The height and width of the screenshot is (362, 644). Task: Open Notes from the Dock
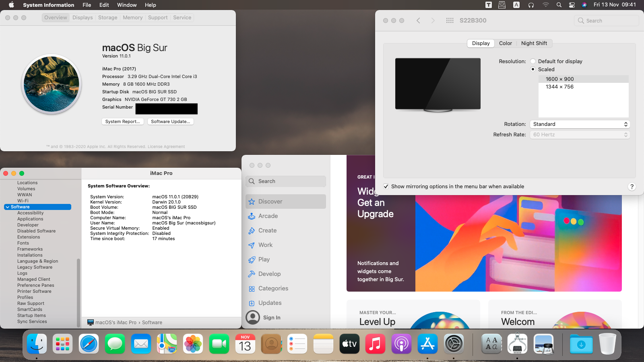pos(323,344)
